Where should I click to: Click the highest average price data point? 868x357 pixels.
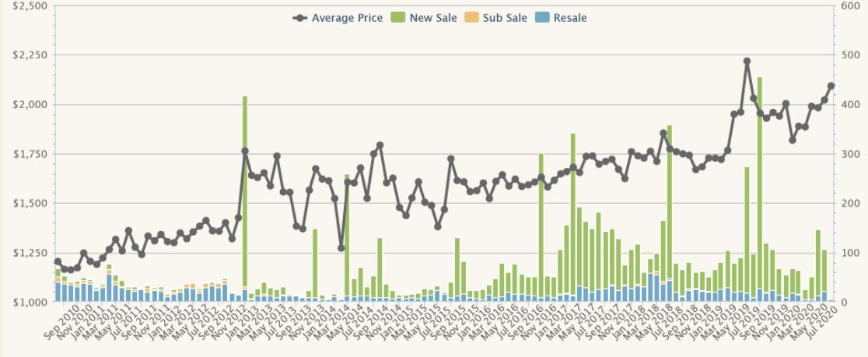click(x=747, y=61)
